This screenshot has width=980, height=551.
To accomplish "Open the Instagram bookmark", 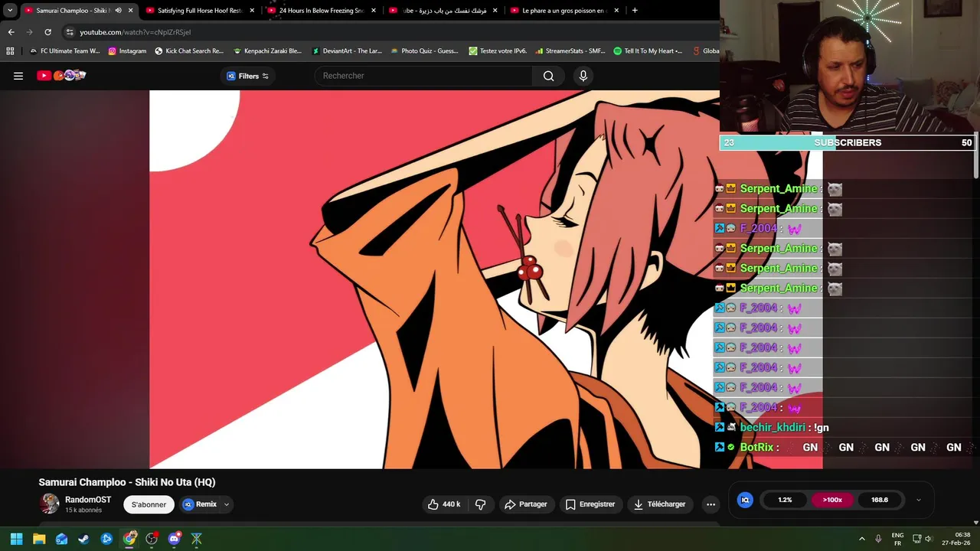I will pos(127,51).
